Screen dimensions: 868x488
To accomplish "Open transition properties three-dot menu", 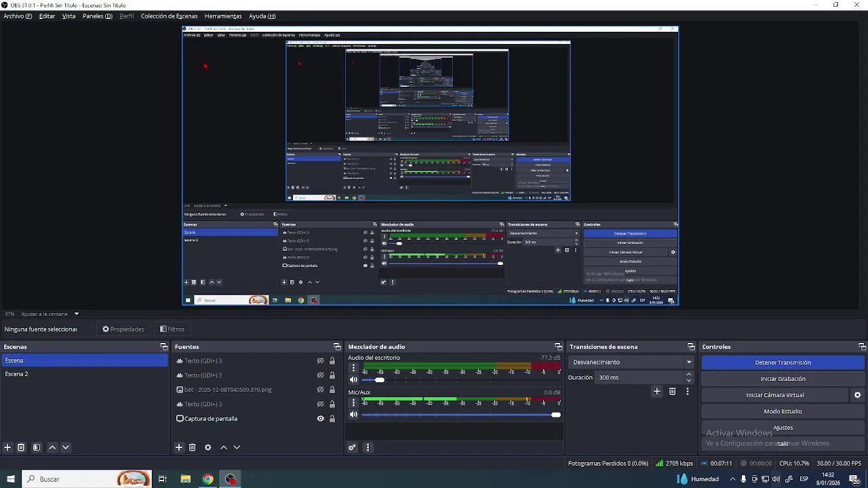I will pyautogui.click(x=688, y=391).
